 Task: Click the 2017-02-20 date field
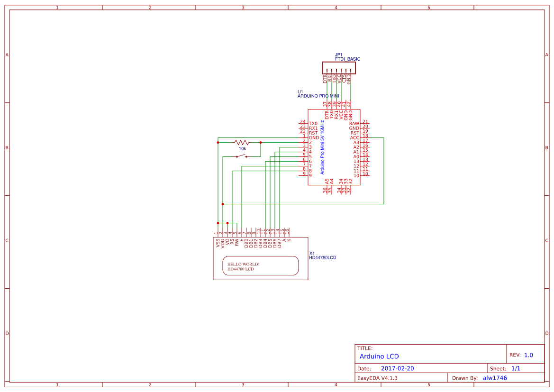click(399, 368)
